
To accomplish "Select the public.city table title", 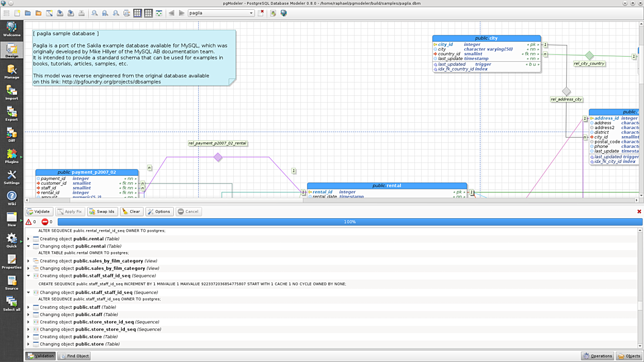I will 486,38.
